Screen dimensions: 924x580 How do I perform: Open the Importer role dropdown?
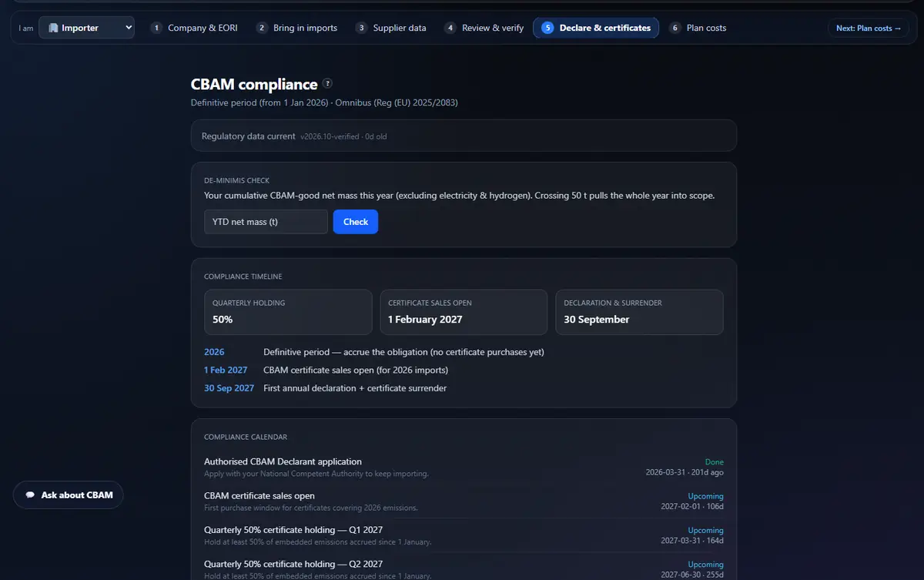point(86,28)
